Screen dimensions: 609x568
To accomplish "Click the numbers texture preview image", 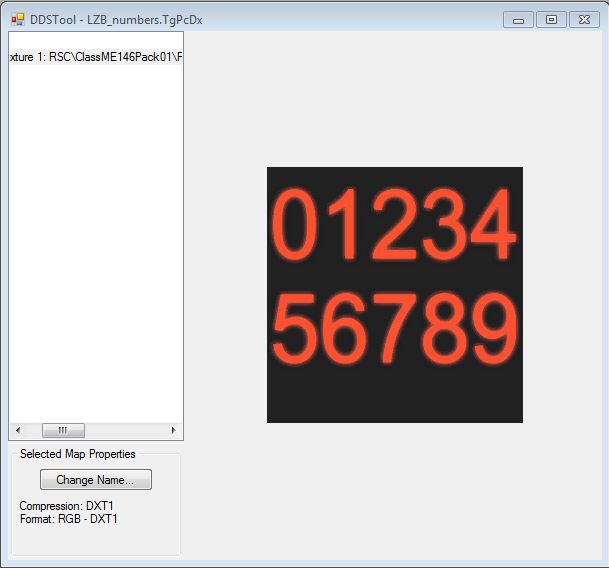I will [395, 295].
